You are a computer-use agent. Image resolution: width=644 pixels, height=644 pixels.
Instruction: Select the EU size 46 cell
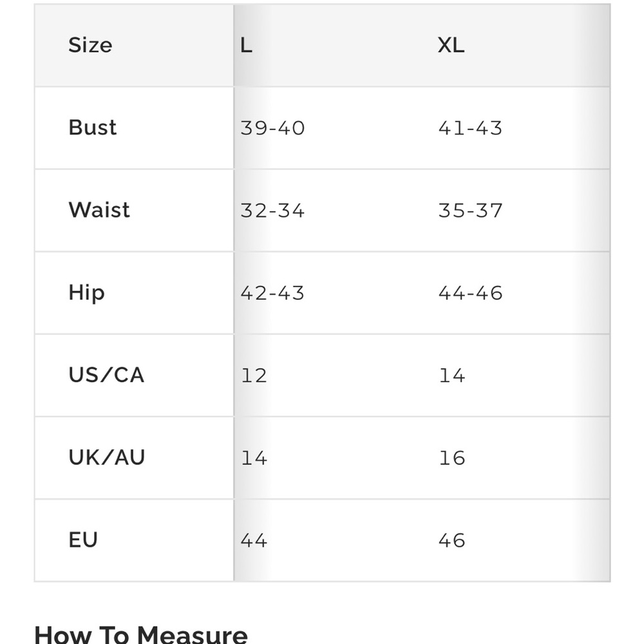451,540
